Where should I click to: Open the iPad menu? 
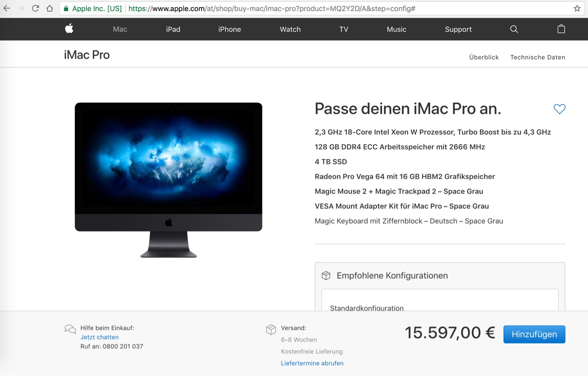click(173, 29)
